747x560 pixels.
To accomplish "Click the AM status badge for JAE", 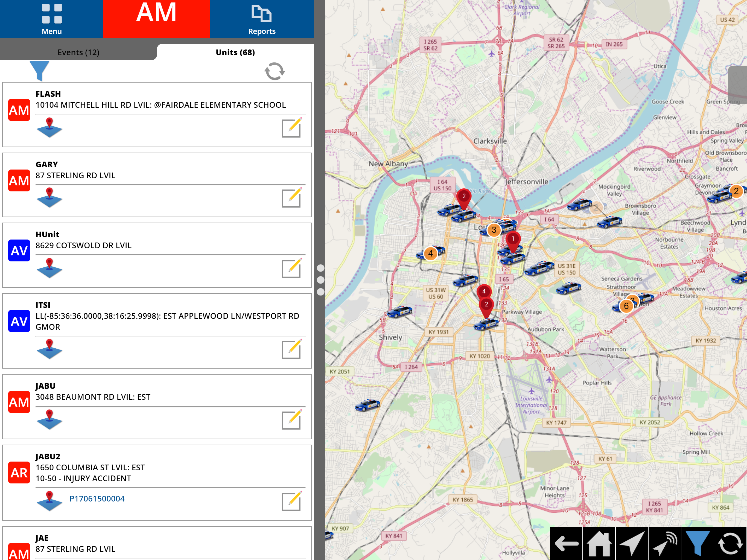I will coord(19,552).
